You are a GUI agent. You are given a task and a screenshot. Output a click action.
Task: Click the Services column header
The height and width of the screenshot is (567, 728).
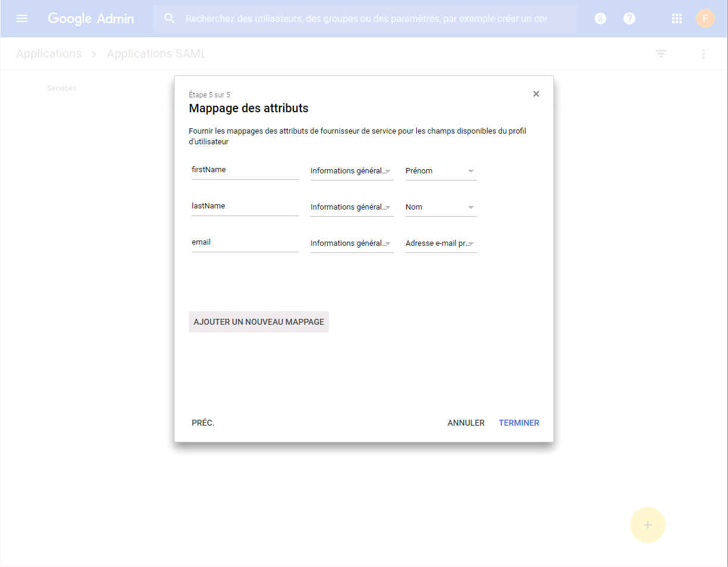62,88
